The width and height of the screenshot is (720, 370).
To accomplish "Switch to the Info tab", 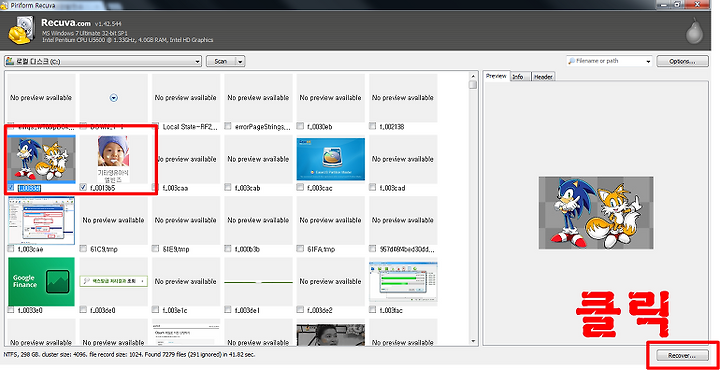I will 518,77.
